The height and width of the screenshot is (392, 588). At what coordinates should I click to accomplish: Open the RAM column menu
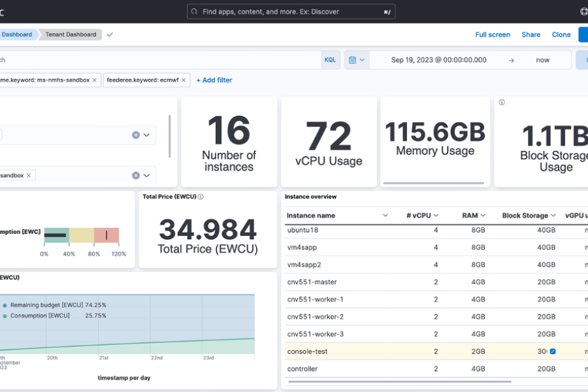click(483, 216)
